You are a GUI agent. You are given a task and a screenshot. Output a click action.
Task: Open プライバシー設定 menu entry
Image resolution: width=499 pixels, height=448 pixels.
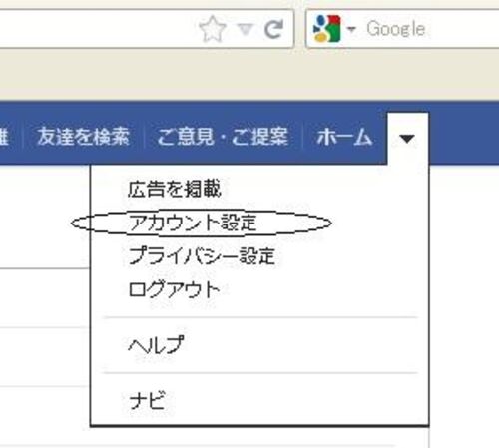pos(203,256)
